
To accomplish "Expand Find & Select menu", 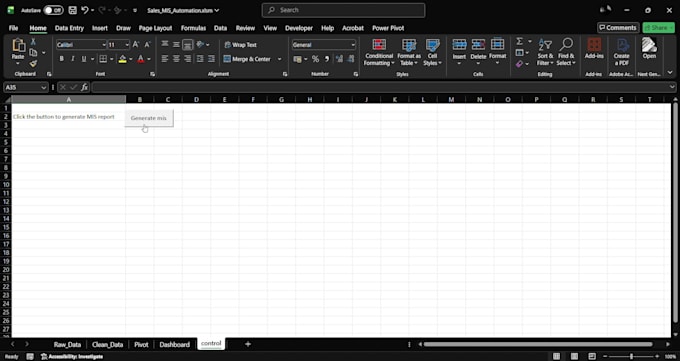I will tap(566, 52).
